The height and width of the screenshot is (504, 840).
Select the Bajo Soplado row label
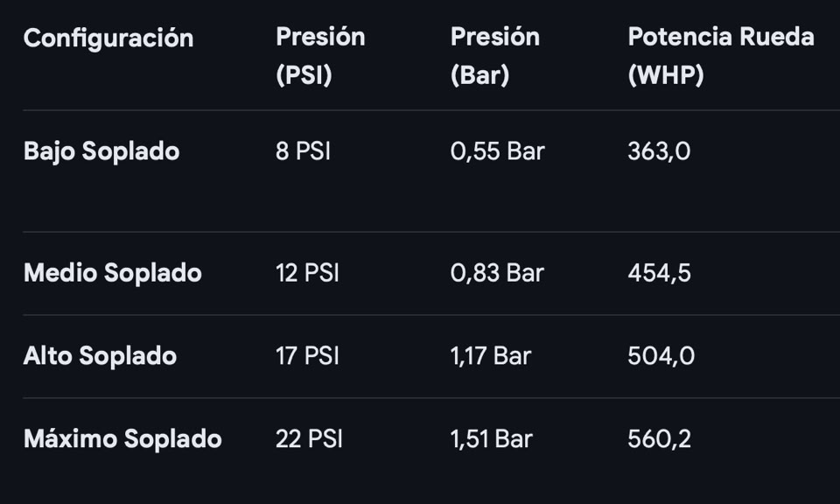pyautogui.click(x=101, y=151)
